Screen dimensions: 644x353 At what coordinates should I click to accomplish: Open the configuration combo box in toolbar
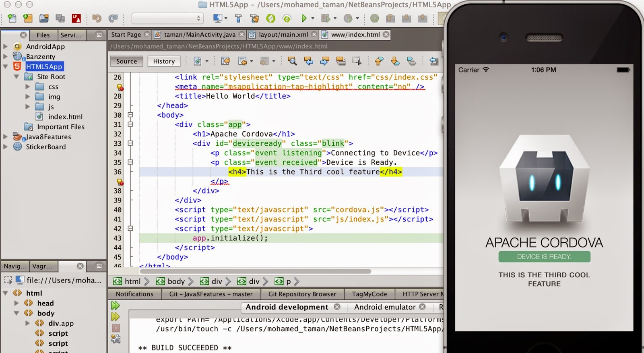pyautogui.click(x=167, y=19)
